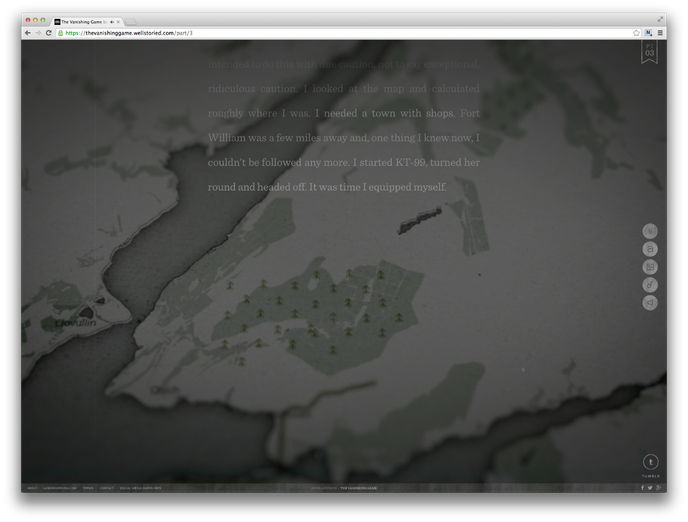Viewport: 688px width, 522px height.
Task: Click the Tumblr circular button
Action: [x=650, y=462]
